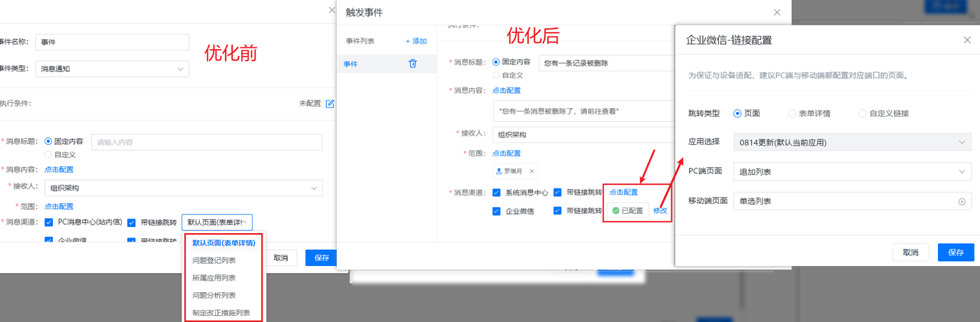Click the 修改 link beside 已配置
The image size is (980, 322).
pyautogui.click(x=660, y=210)
